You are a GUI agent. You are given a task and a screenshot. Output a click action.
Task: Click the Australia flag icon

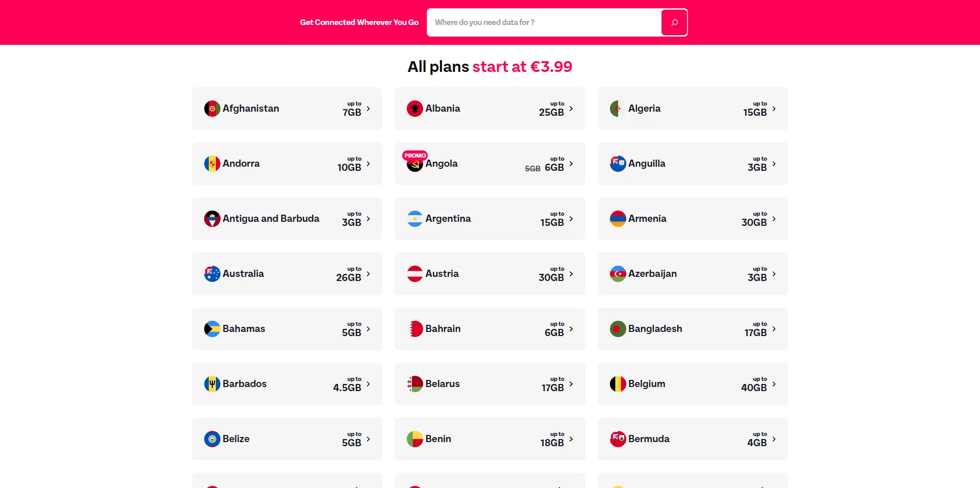[212, 274]
